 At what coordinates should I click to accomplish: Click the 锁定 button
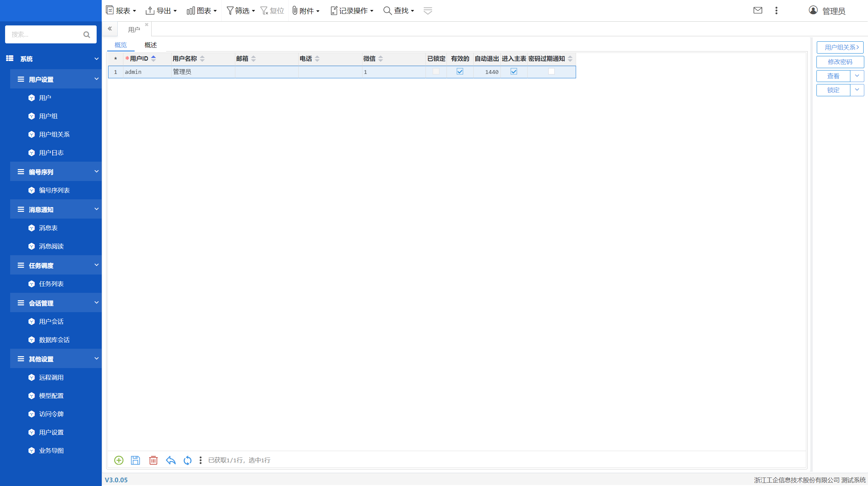833,90
